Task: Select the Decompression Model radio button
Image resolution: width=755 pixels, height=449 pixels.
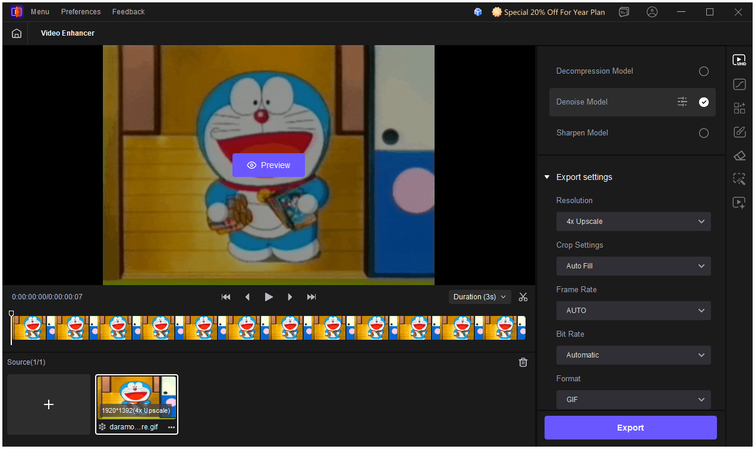Action: click(704, 71)
